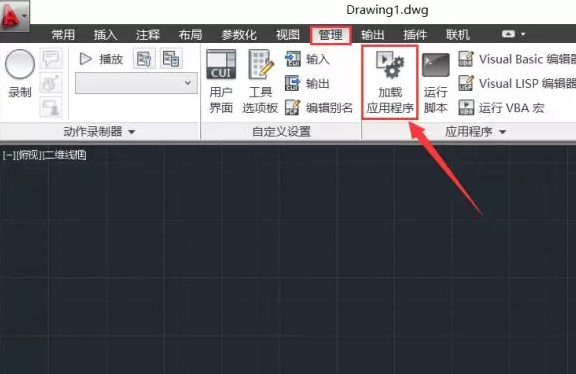Open the action macro name combo box

coord(136,83)
